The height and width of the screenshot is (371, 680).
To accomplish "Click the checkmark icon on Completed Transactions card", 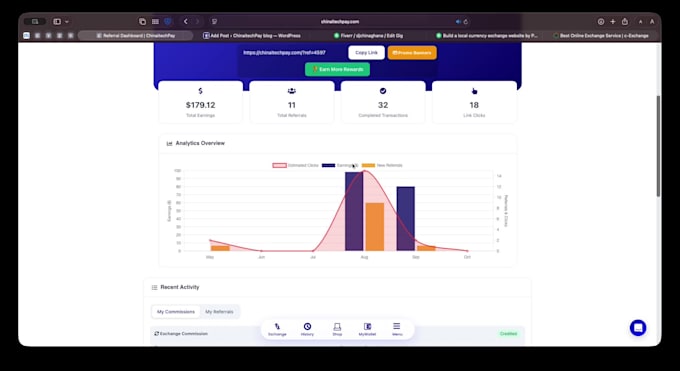I will point(383,91).
